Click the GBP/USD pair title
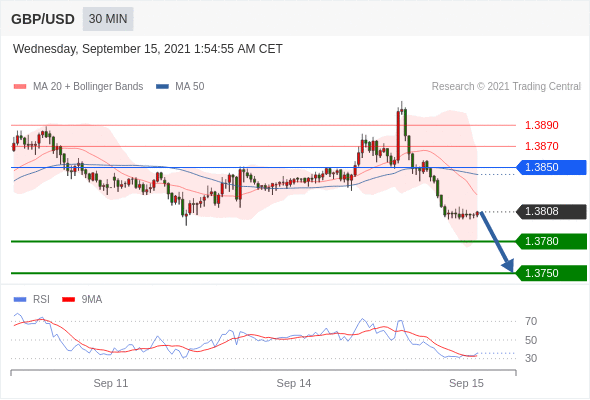 click(43, 19)
